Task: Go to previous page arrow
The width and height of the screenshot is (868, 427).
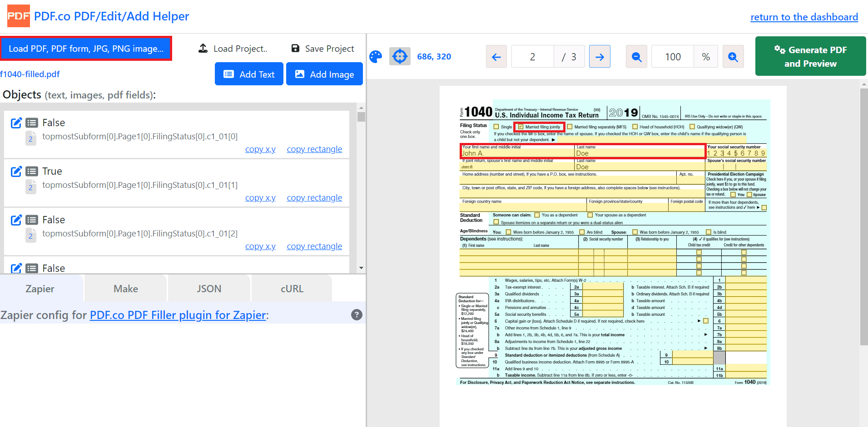Action: click(x=496, y=57)
